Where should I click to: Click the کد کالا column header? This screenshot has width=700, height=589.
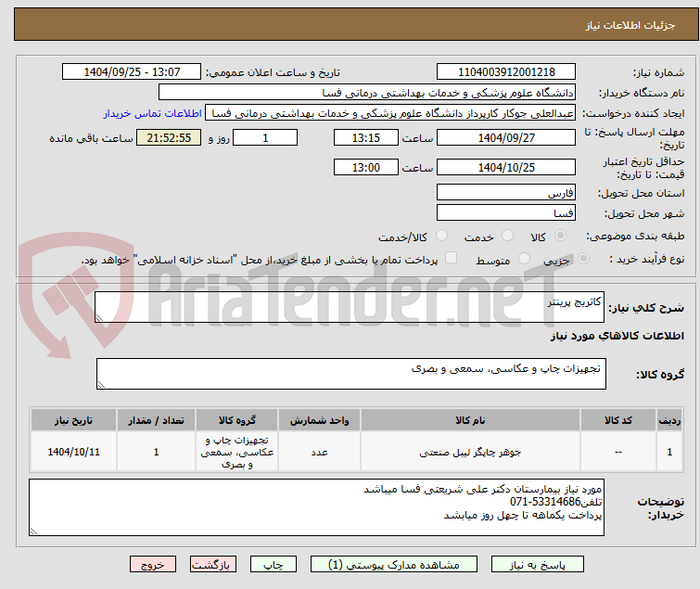coord(618,420)
